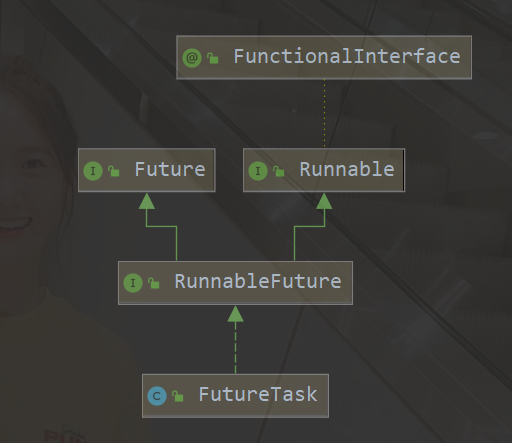
Task: Click the dashed arrow from FutureTask to RunnableFuture
Action: pyautogui.click(x=235, y=348)
